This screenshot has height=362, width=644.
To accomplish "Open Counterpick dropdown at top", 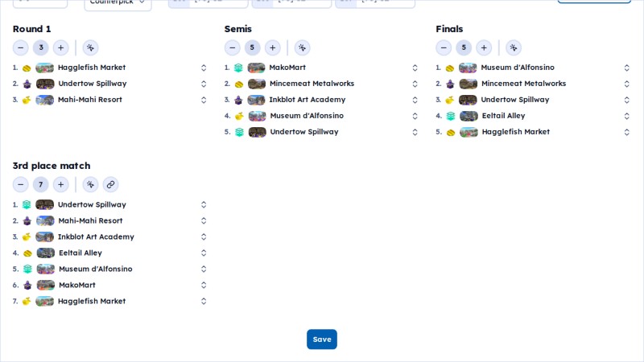I will tap(118, 3).
